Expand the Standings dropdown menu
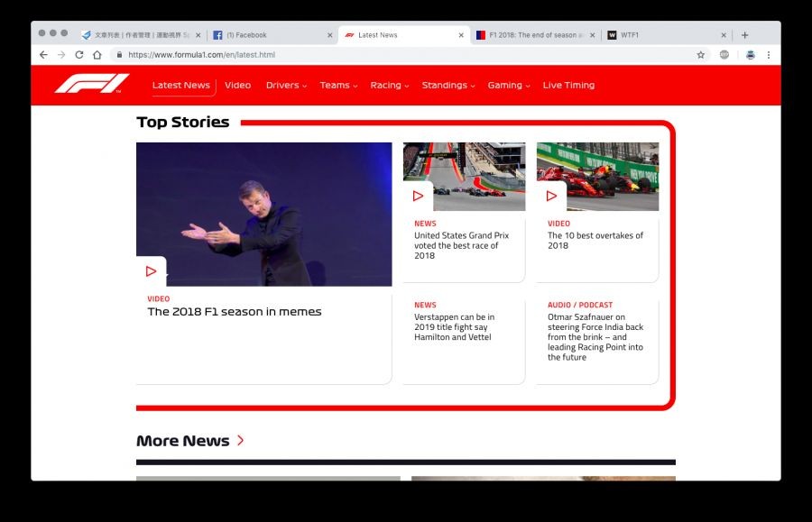 pyautogui.click(x=448, y=86)
